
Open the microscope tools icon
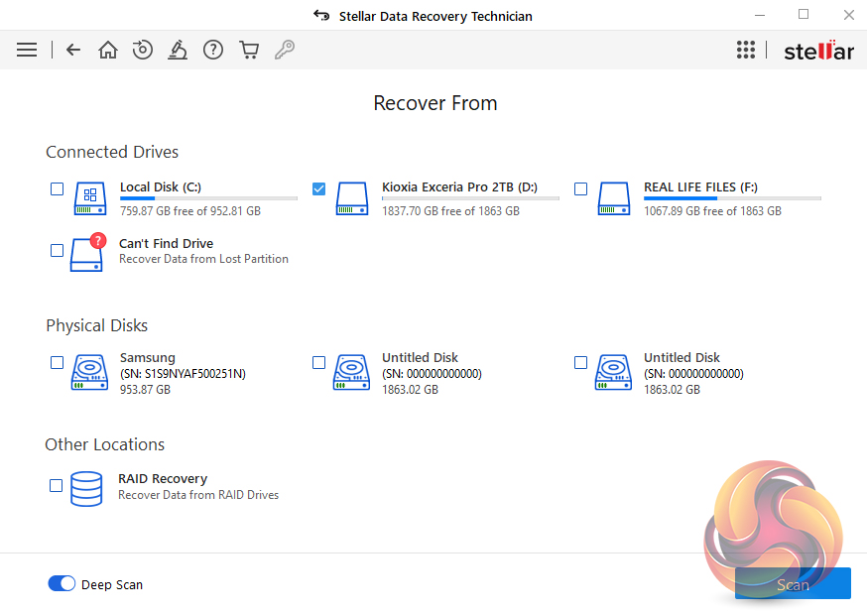[x=178, y=50]
